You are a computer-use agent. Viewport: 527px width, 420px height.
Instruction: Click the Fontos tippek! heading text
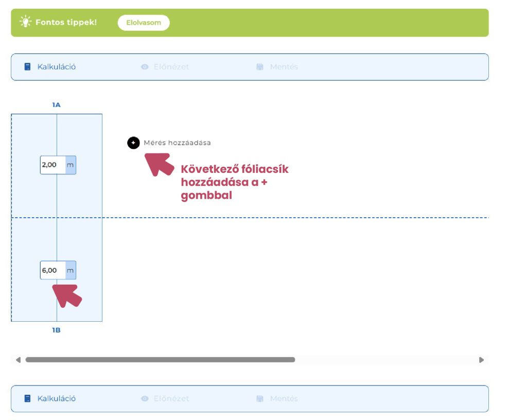coord(66,23)
